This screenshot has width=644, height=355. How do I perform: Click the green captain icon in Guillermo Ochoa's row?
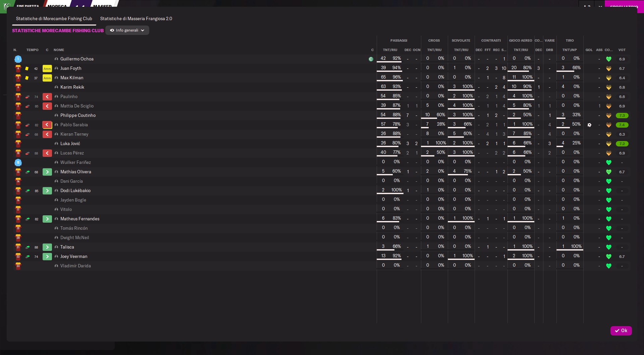point(371,59)
